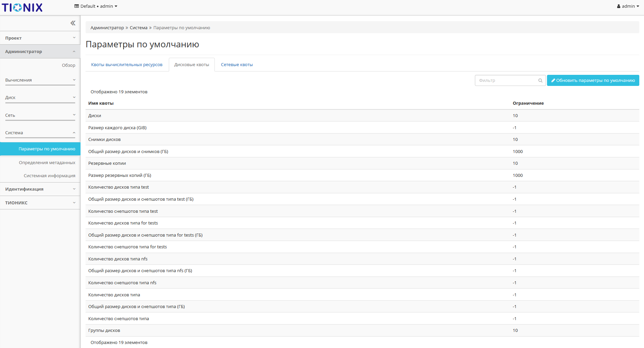Go to Обзор in the sidebar

point(68,65)
